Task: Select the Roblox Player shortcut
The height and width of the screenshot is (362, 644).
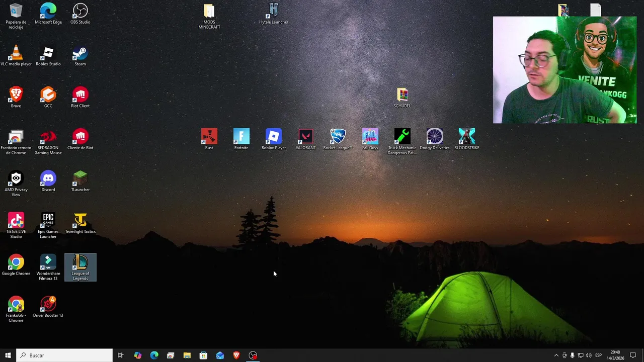Action: 274,139
